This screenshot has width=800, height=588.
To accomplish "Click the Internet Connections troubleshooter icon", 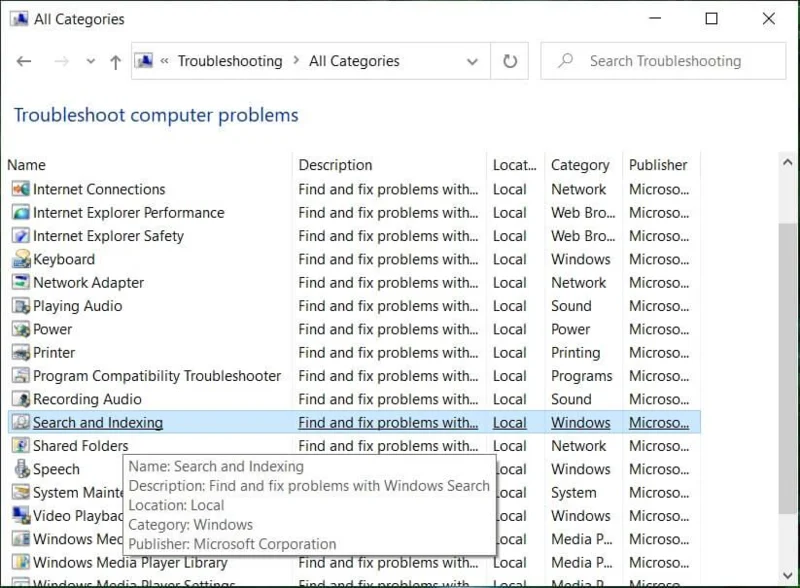I will (x=21, y=189).
